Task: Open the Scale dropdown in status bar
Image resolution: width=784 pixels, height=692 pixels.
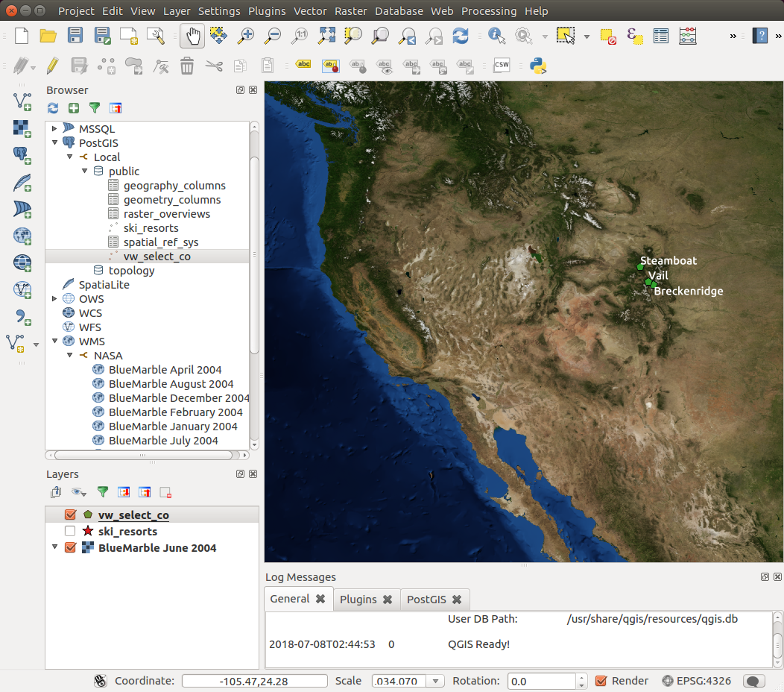Action: coord(437,681)
